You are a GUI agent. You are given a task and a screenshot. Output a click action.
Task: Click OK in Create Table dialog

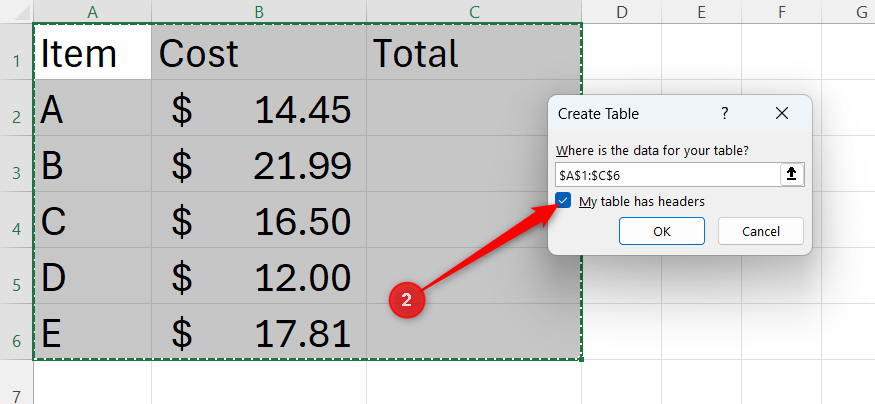pos(662,231)
